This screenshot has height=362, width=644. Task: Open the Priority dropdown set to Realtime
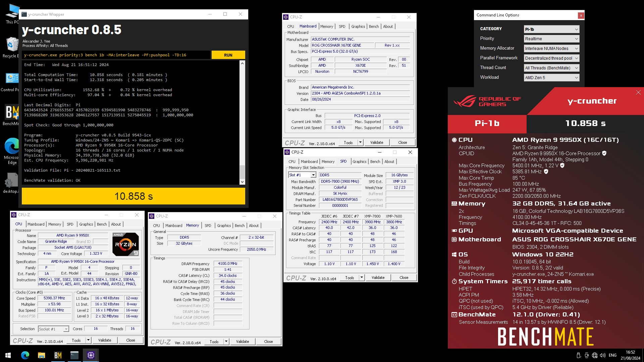[551, 39]
